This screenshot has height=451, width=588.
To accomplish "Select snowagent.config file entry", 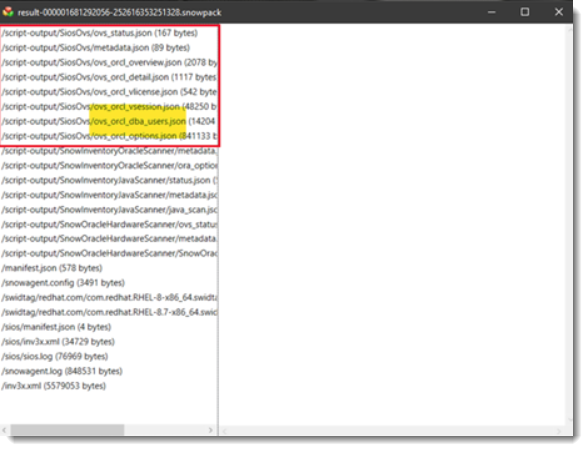I will pos(63,283).
